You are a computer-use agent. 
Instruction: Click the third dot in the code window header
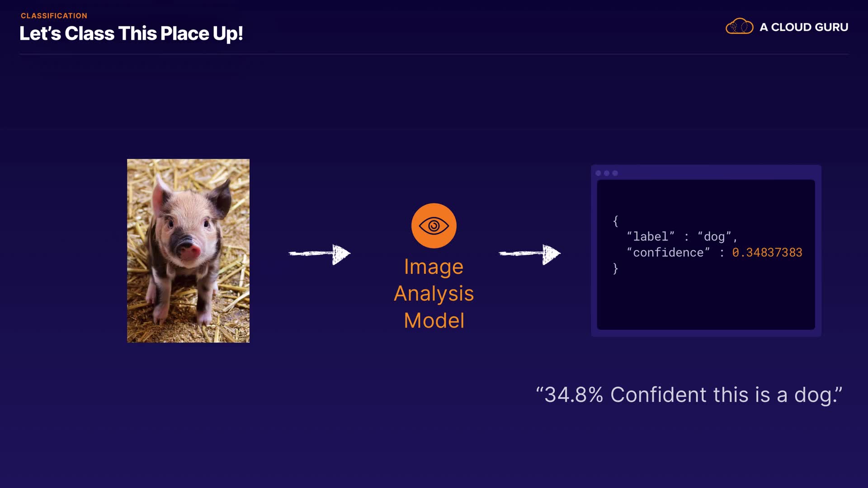click(x=615, y=173)
